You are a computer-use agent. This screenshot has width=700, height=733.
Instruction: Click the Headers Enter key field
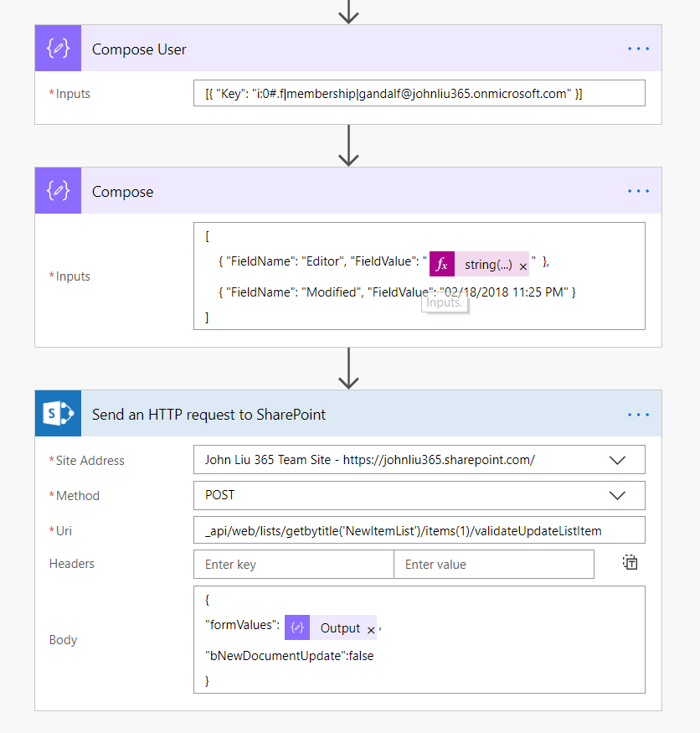tap(293, 565)
